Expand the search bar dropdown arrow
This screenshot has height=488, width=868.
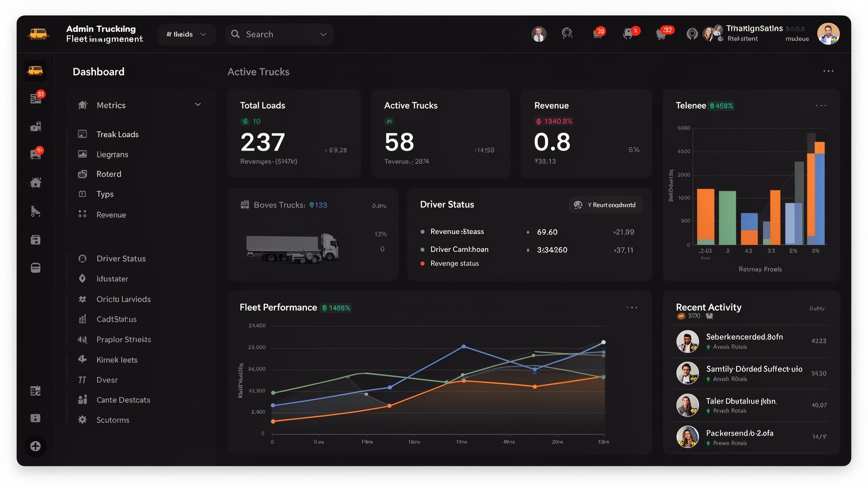(x=323, y=34)
